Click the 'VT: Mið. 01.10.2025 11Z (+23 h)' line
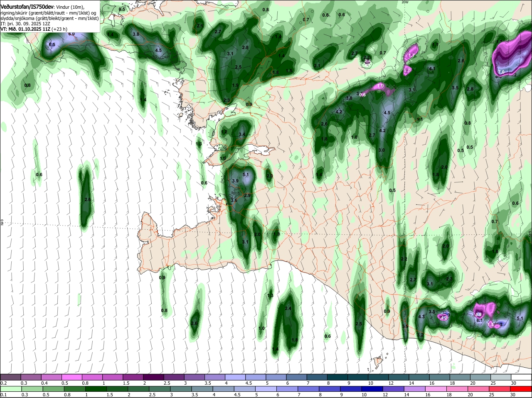The image size is (532, 398). [x=34, y=29]
